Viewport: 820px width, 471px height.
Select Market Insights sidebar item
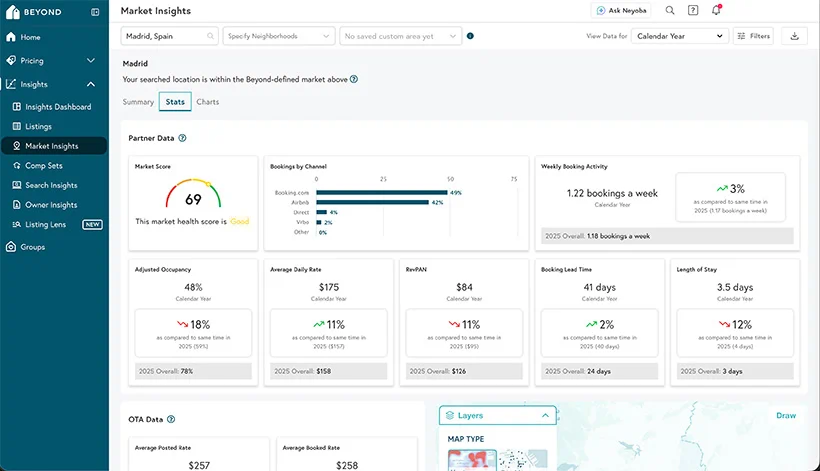pyautogui.click(x=54, y=146)
